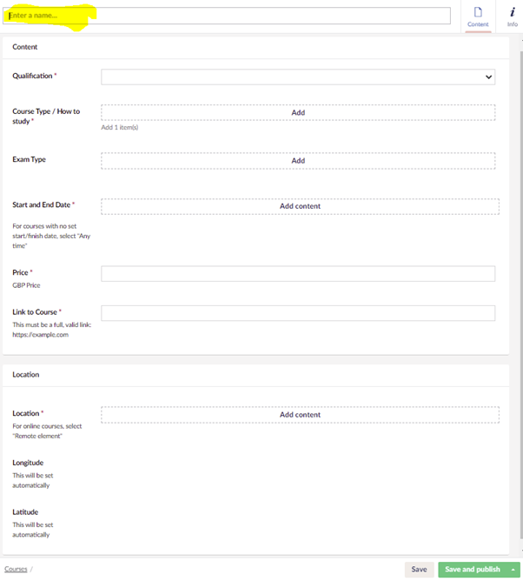Screen dimensions: 523x580
Task: Add content for Location
Action: (300, 415)
